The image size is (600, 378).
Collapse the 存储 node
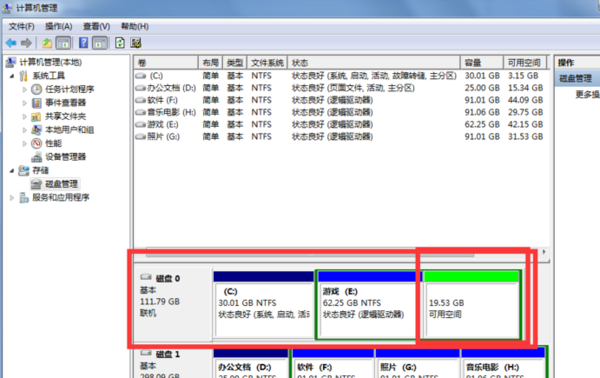click(x=12, y=171)
